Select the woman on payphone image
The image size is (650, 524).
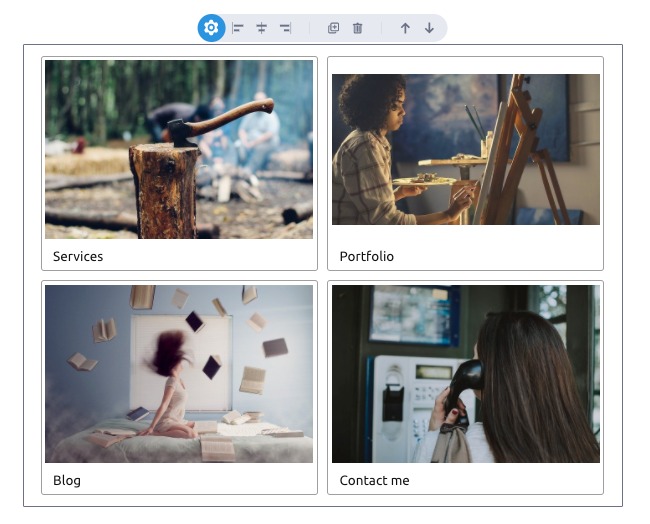tap(465, 374)
